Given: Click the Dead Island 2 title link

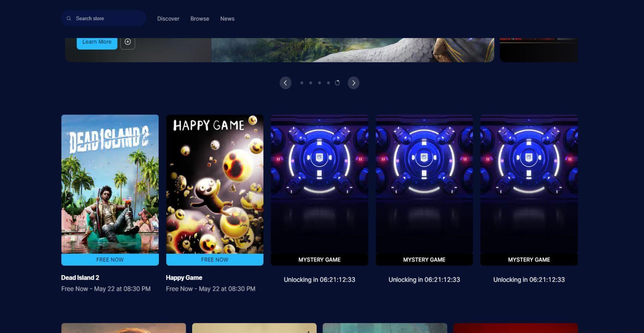Looking at the screenshot, I should pyautogui.click(x=80, y=277).
